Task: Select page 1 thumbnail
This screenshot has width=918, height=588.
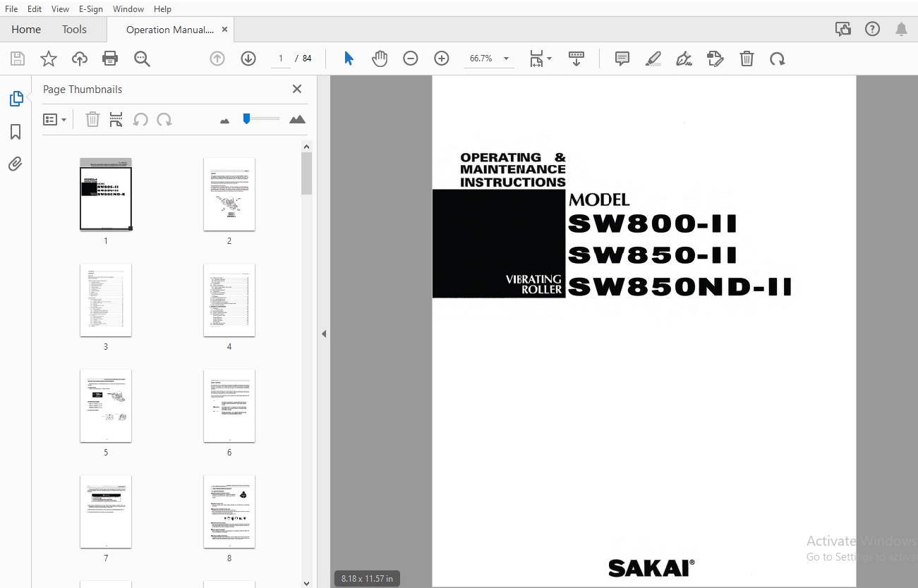Action: pos(106,194)
